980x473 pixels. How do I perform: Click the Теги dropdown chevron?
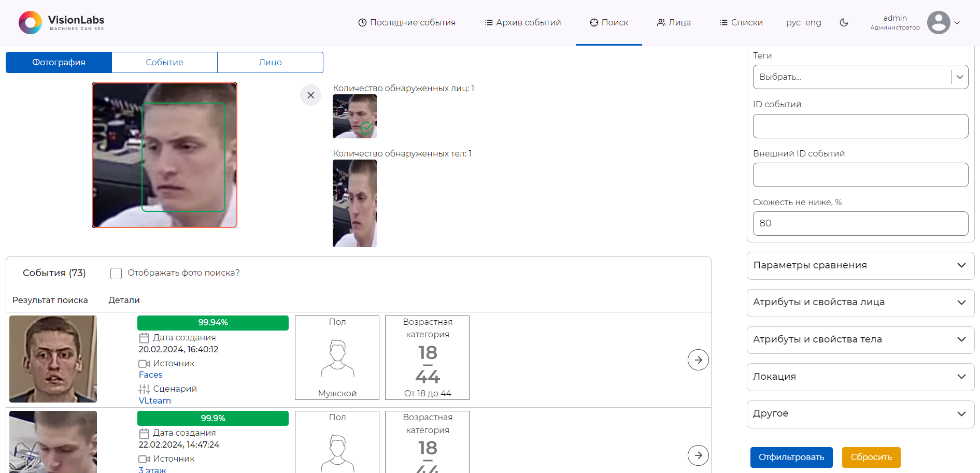[960, 77]
